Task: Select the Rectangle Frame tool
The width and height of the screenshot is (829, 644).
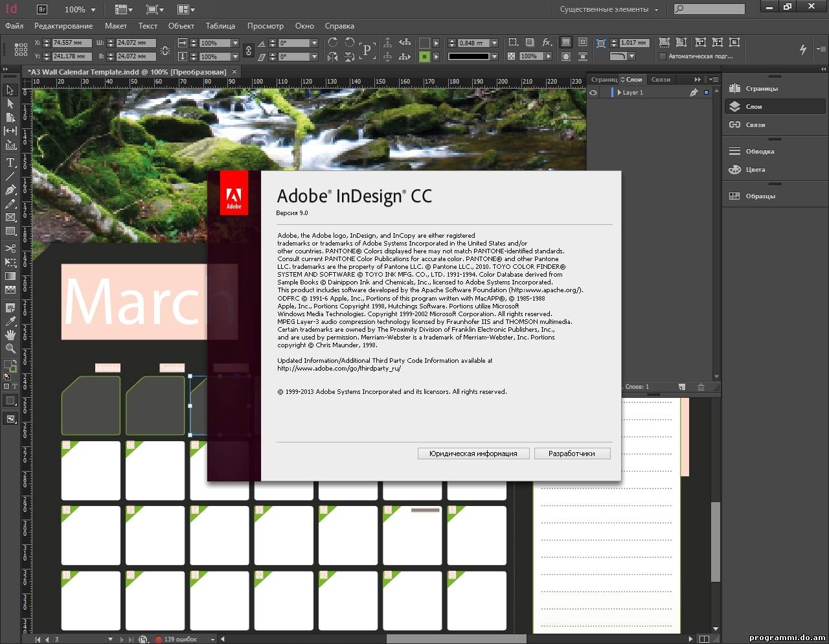Action: 10,218
